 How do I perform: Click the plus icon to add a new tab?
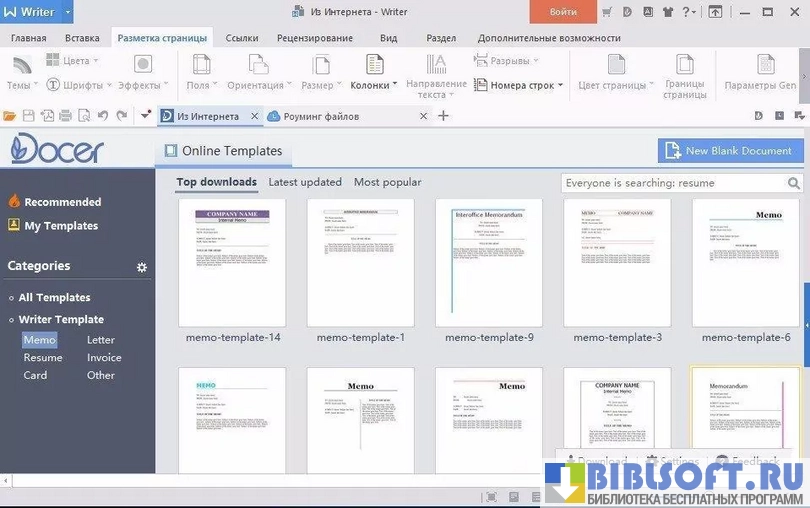(x=444, y=116)
